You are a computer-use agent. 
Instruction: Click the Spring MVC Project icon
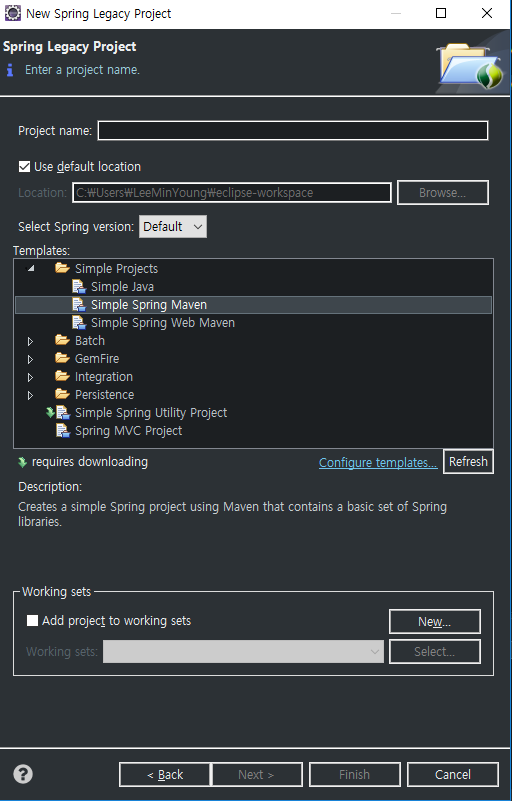(62, 431)
